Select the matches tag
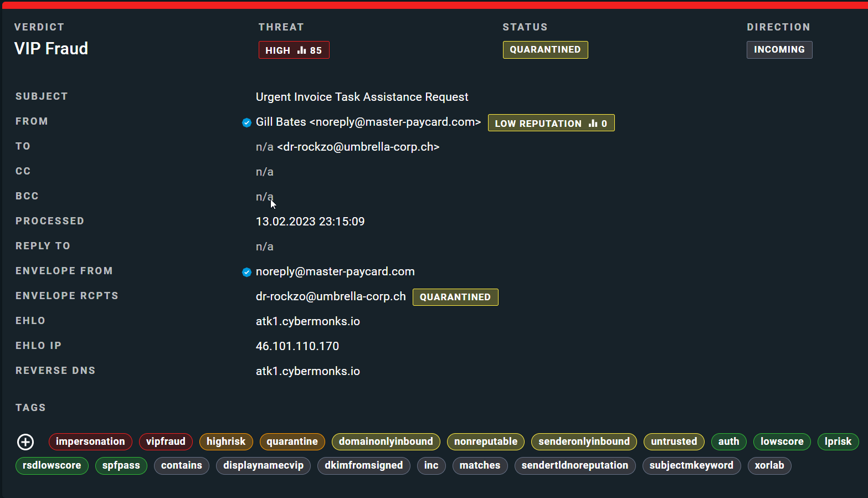This screenshot has width=868, height=498. point(480,465)
